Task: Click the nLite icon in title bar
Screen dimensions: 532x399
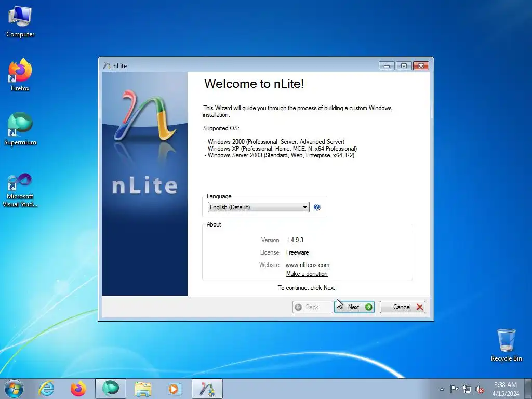Action: coord(107,66)
